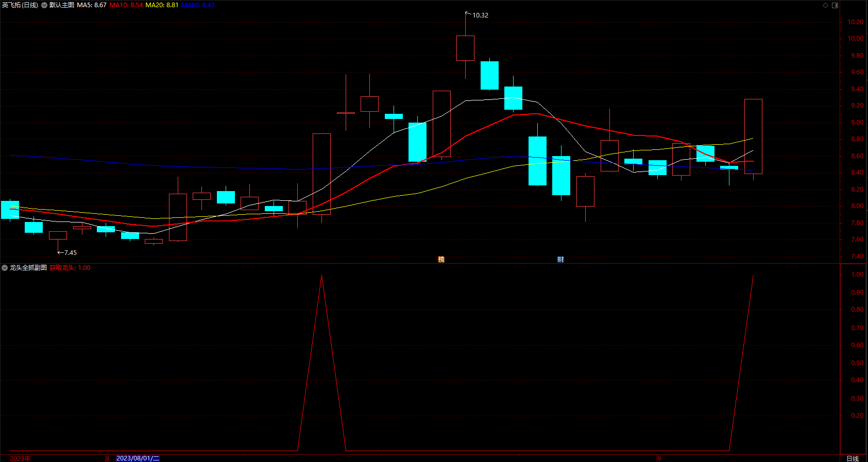
Task: Click the 获取龙头: 1.00 indicator value
Action: point(70,268)
